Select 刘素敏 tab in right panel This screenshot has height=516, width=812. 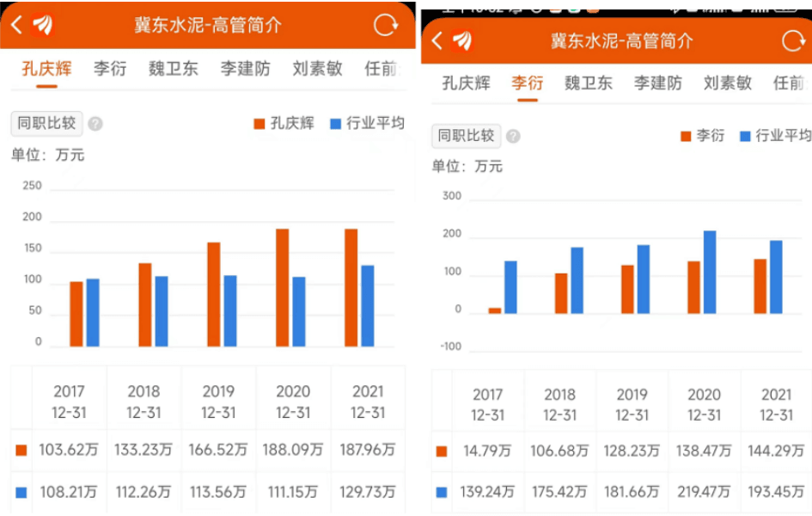tap(727, 83)
